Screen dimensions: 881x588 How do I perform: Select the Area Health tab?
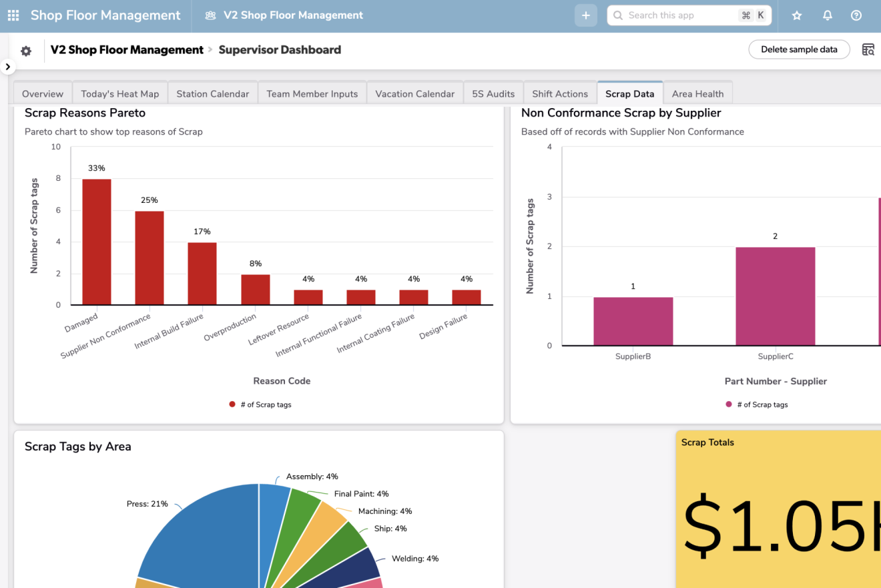[697, 93]
